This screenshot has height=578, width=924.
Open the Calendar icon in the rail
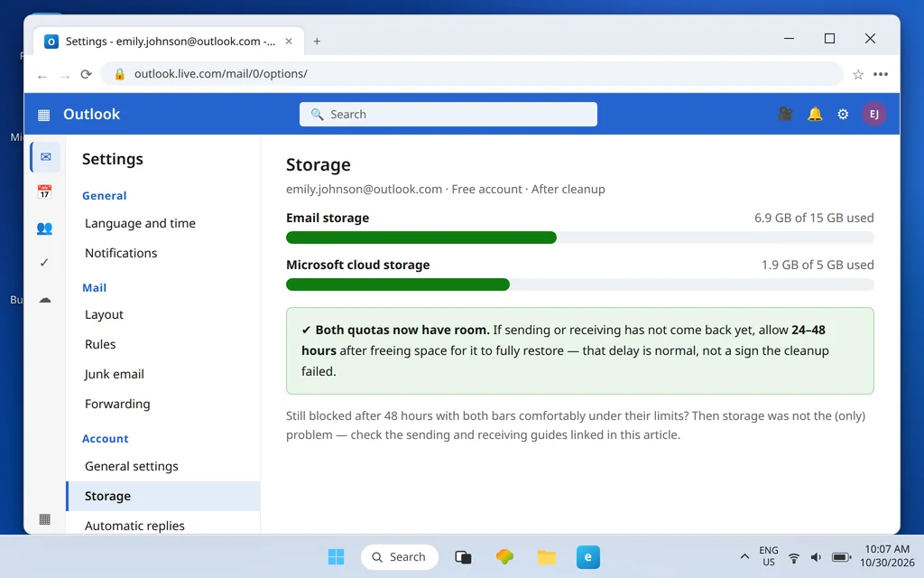click(x=44, y=191)
